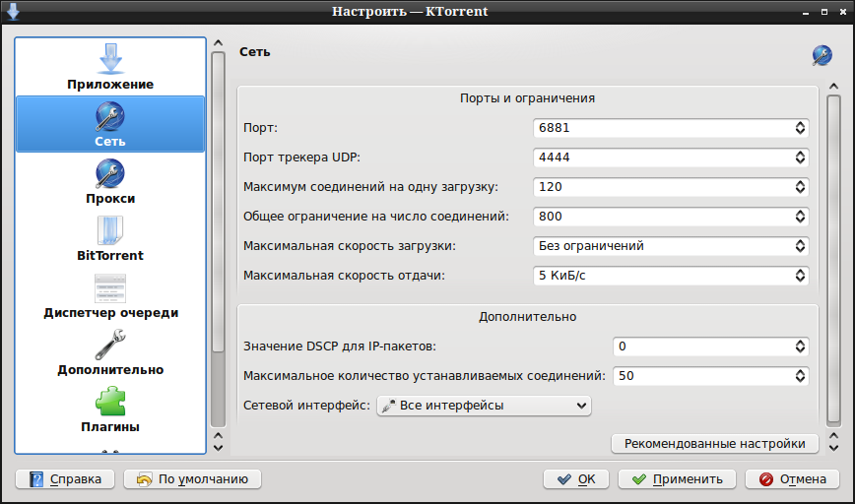Focus the DSCP value field showing 0

point(710,346)
